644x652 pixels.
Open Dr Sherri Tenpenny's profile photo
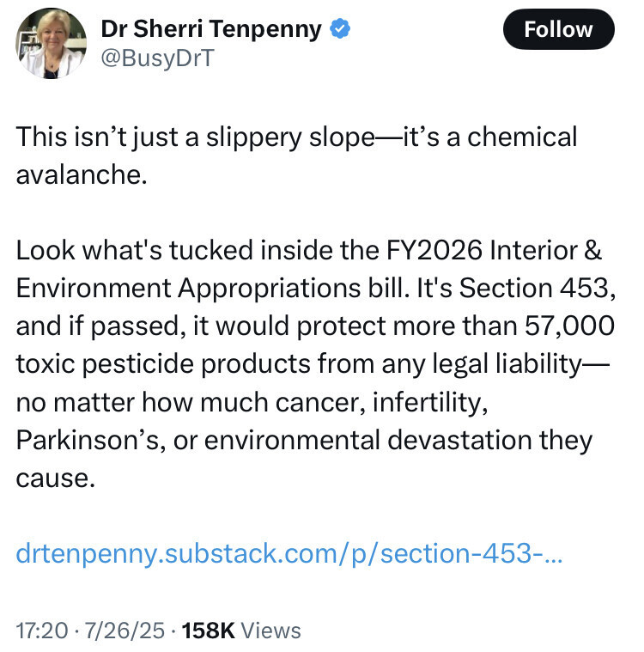(x=52, y=43)
